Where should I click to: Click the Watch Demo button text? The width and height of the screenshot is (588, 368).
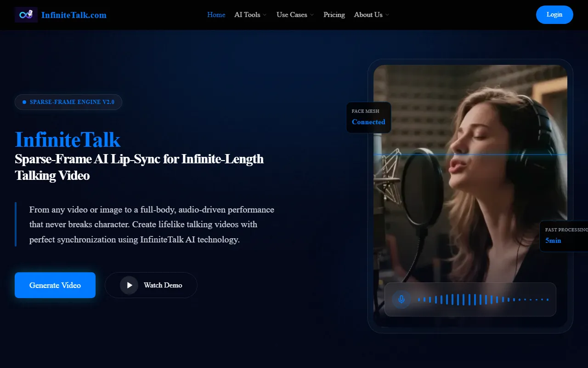click(163, 285)
